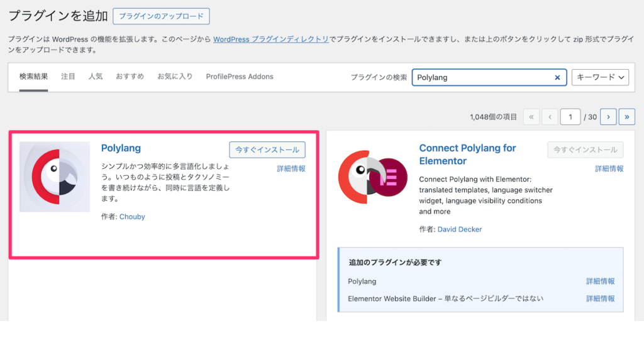
Task: Switch to the おすすめ tab
Action: [130, 76]
